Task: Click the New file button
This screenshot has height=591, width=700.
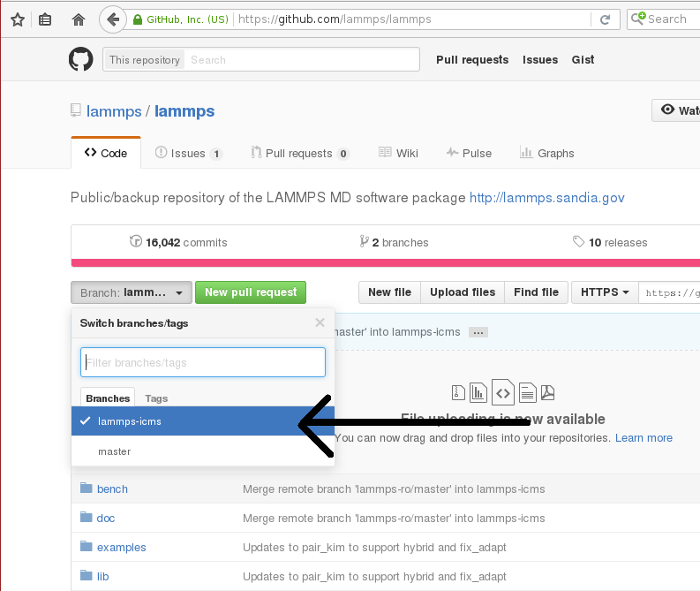Action: tap(390, 292)
